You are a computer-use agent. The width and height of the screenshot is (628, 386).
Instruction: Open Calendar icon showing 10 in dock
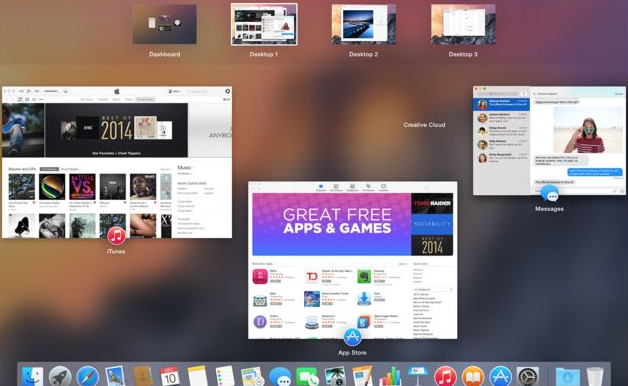tap(170, 376)
